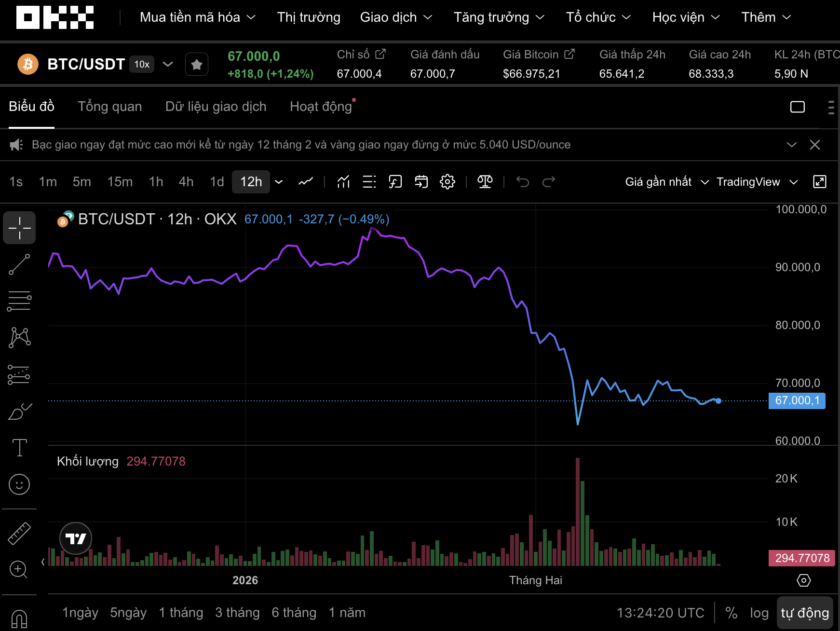840x631 pixels.
Task: Open the XABCD pattern drawing tool
Action: pos(19,337)
